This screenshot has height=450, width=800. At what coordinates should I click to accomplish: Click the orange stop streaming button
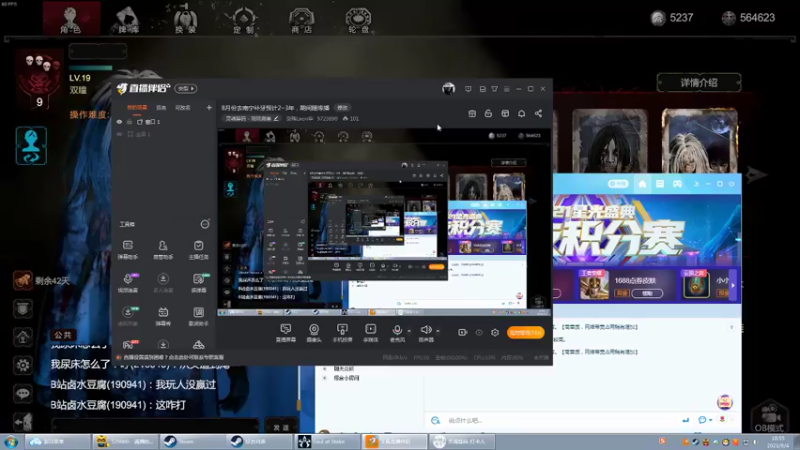pyautogui.click(x=526, y=333)
